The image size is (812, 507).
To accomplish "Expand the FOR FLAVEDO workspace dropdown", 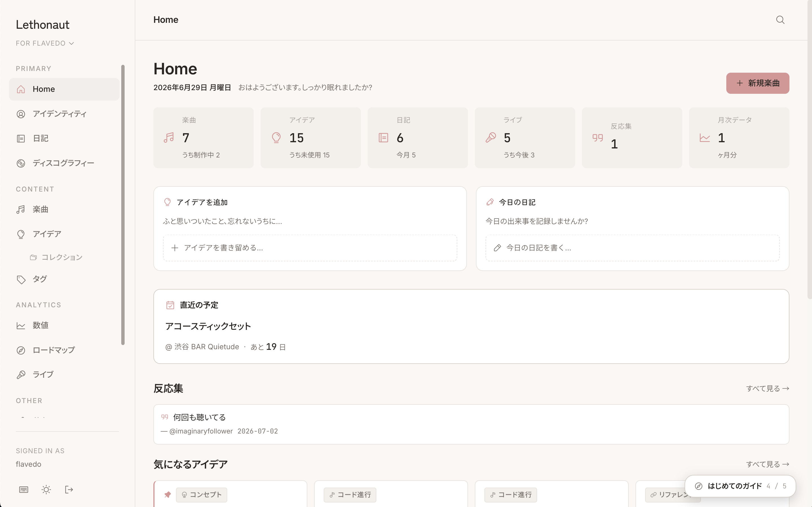I will (x=45, y=43).
